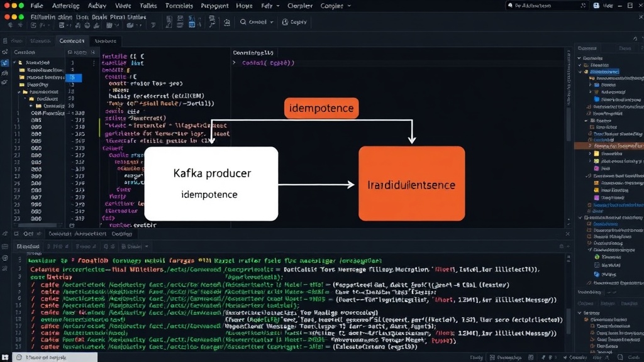The width and height of the screenshot is (644, 362).
Task: Click the toolbar icon right of blue icon
Action: point(212,21)
